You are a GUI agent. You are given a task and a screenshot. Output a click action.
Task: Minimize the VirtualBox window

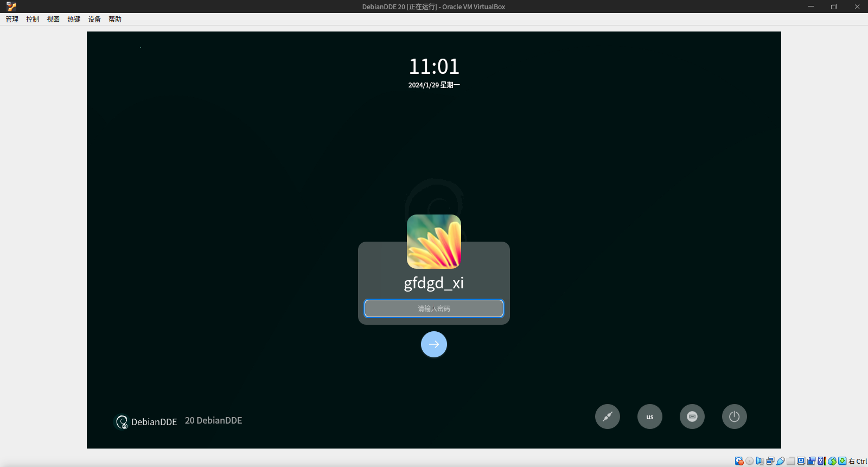click(x=810, y=7)
